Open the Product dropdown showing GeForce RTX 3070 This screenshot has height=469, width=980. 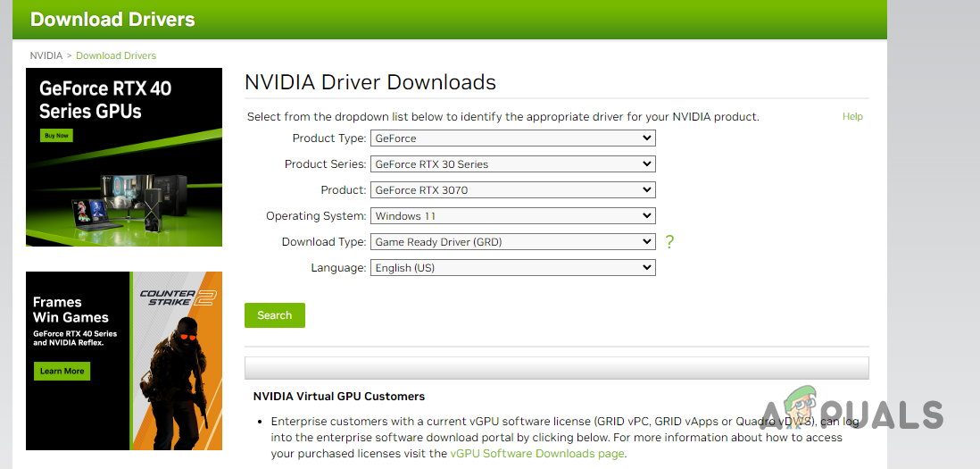(512, 190)
